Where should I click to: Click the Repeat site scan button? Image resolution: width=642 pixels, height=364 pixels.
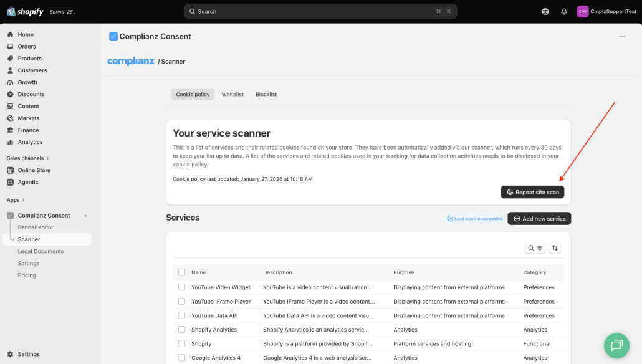coord(532,192)
